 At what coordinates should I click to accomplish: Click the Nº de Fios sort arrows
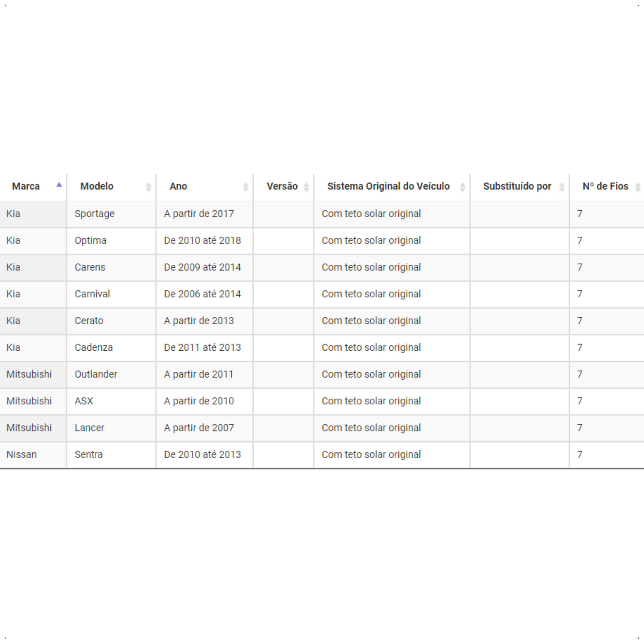638,187
